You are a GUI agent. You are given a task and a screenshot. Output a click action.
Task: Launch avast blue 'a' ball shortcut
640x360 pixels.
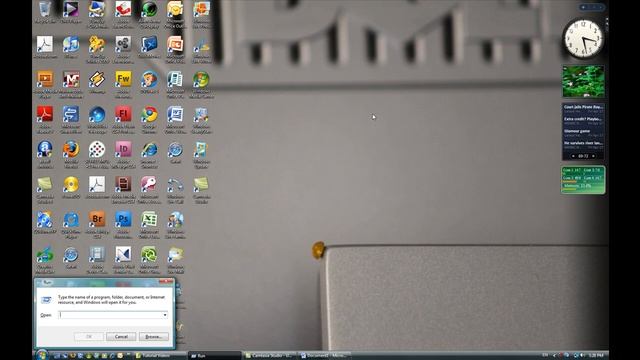[x=45, y=149]
